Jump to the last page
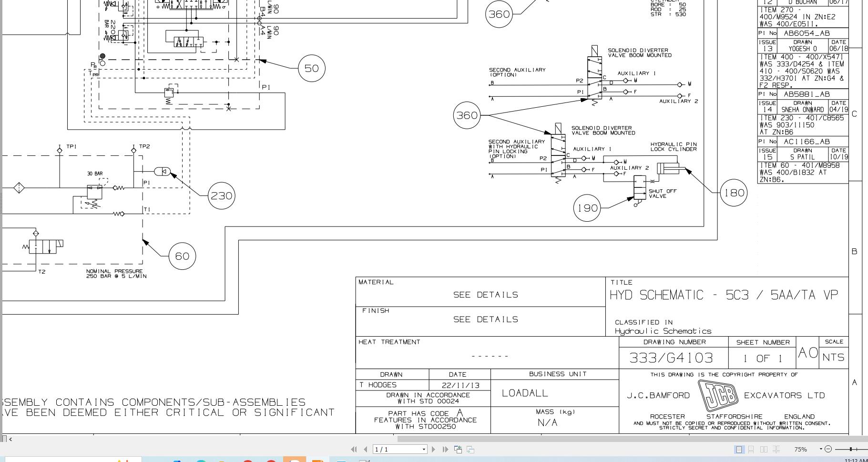This screenshot has height=462, width=868. [x=445, y=449]
